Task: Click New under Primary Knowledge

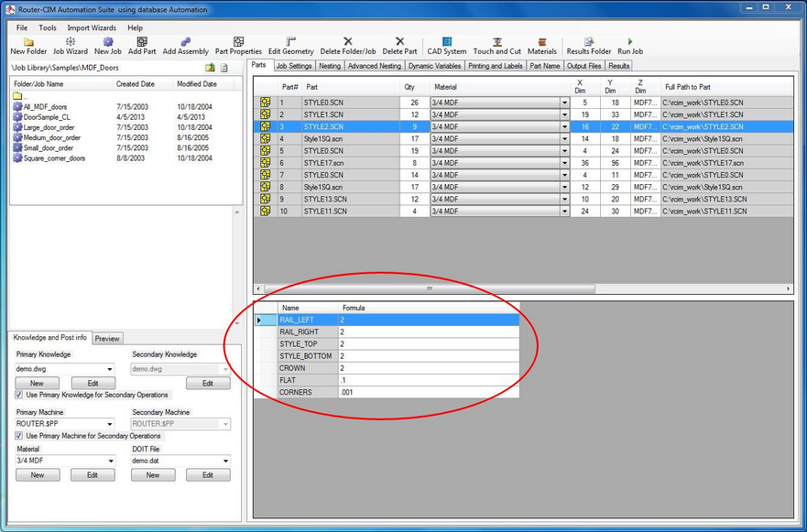Action: [x=37, y=384]
